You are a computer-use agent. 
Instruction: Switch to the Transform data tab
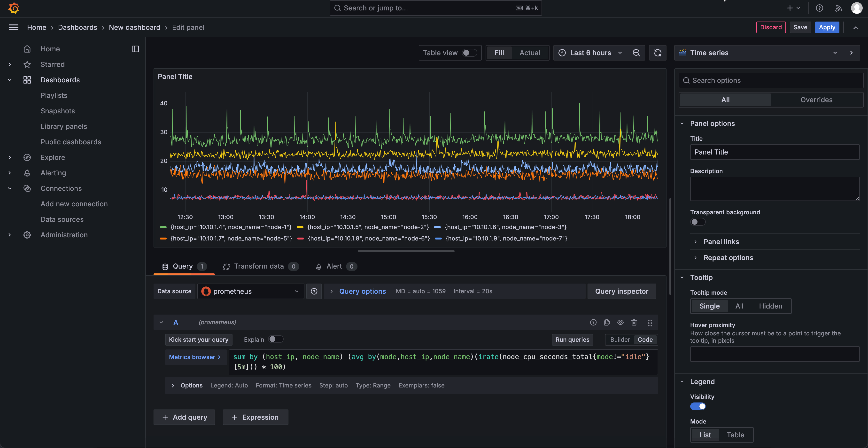[x=259, y=266]
